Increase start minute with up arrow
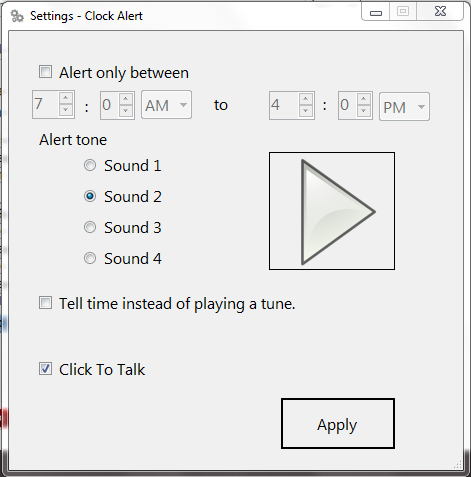471x477 pixels. pos(126,99)
